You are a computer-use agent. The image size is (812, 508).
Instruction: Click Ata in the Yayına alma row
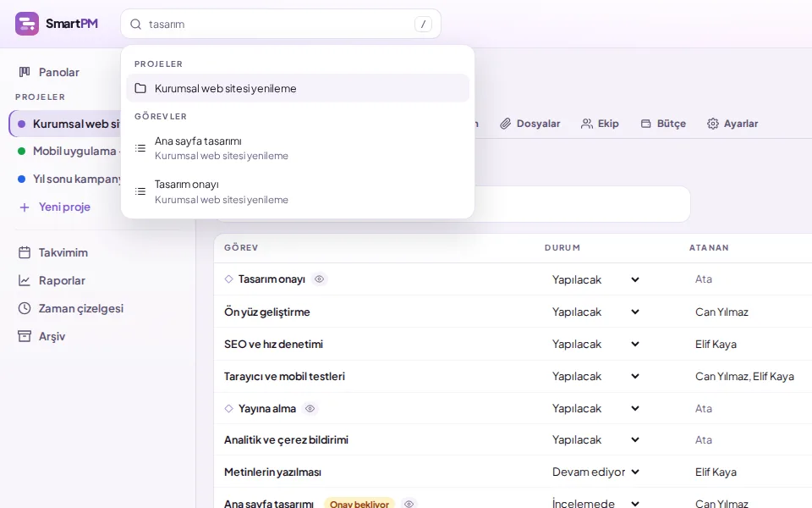pyautogui.click(x=703, y=408)
